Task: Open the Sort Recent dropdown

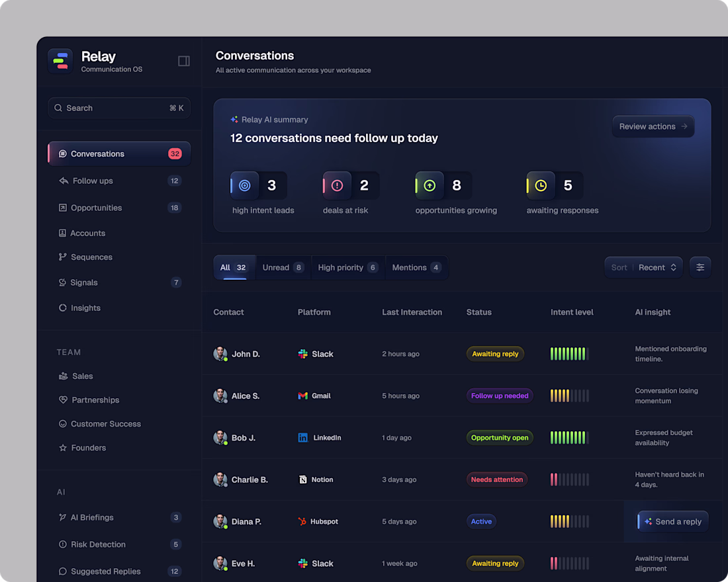Action: [643, 267]
